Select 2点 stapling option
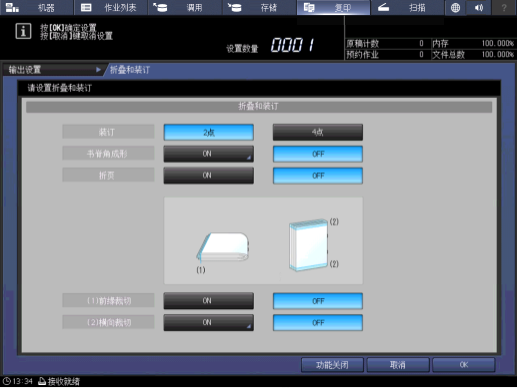Image resolution: width=517 pixels, height=388 pixels. [209, 132]
